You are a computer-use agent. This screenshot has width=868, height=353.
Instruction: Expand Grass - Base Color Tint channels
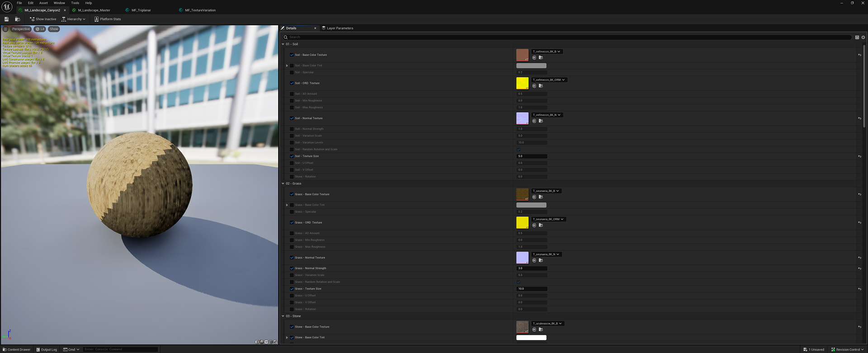tap(287, 205)
